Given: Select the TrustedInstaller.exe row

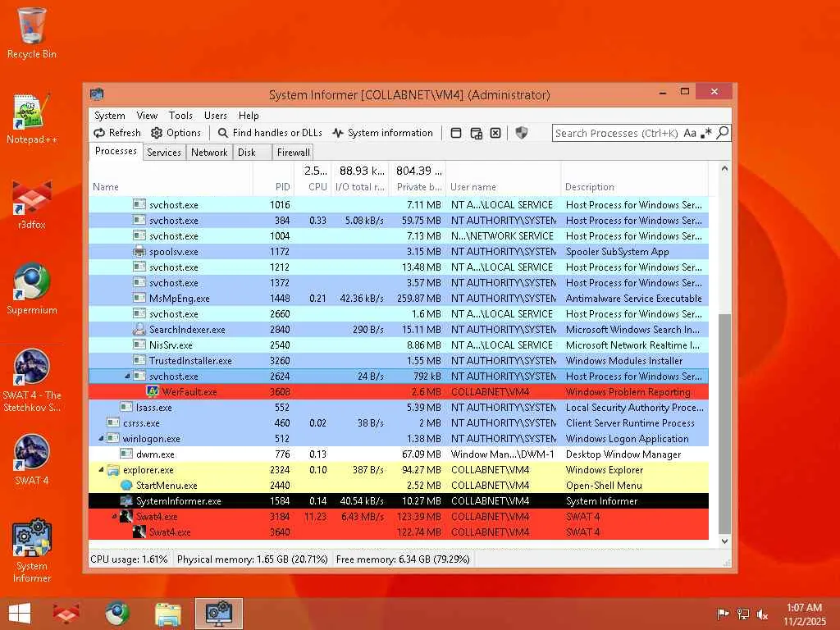Looking at the screenshot, I should [x=399, y=361].
